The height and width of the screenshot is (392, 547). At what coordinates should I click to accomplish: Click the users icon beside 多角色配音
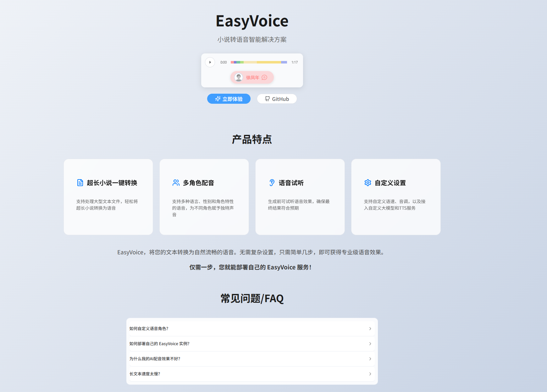pyautogui.click(x=176, y=183)
